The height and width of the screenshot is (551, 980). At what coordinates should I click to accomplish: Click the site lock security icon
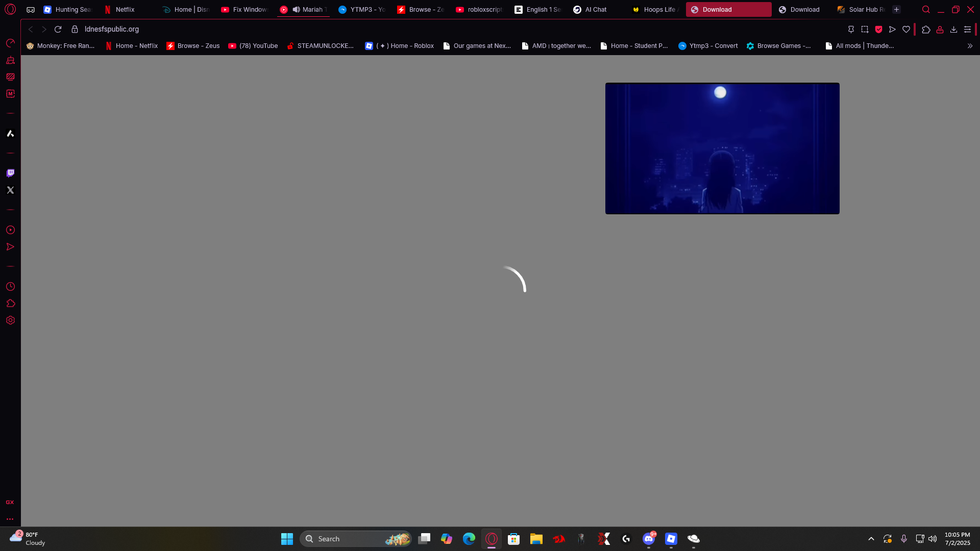coord(75,30)
